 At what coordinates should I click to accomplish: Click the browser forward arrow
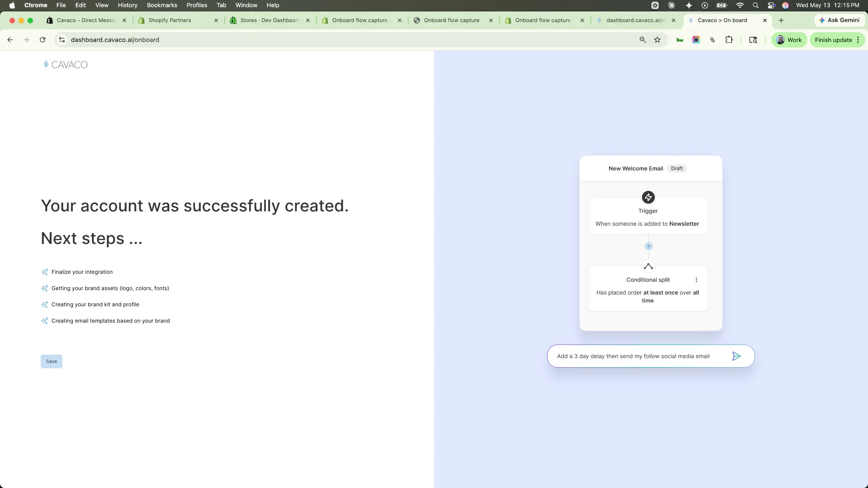click(26, 40)
